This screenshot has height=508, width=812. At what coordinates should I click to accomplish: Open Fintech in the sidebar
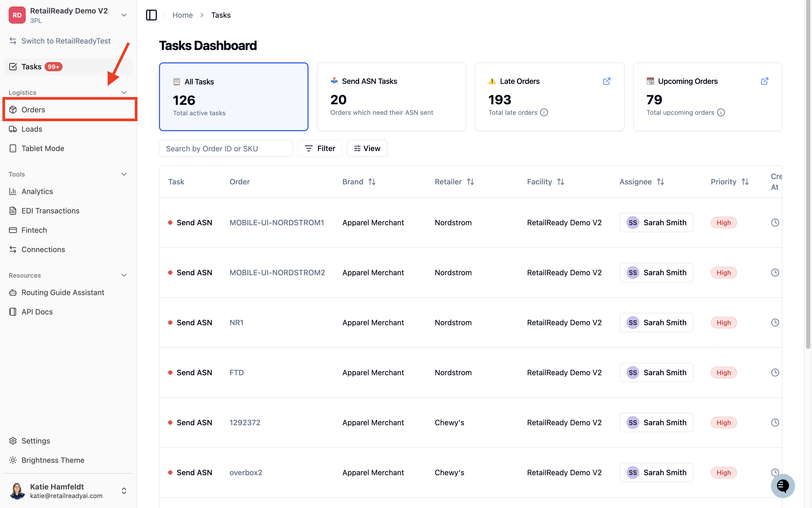tap(68, 230)
